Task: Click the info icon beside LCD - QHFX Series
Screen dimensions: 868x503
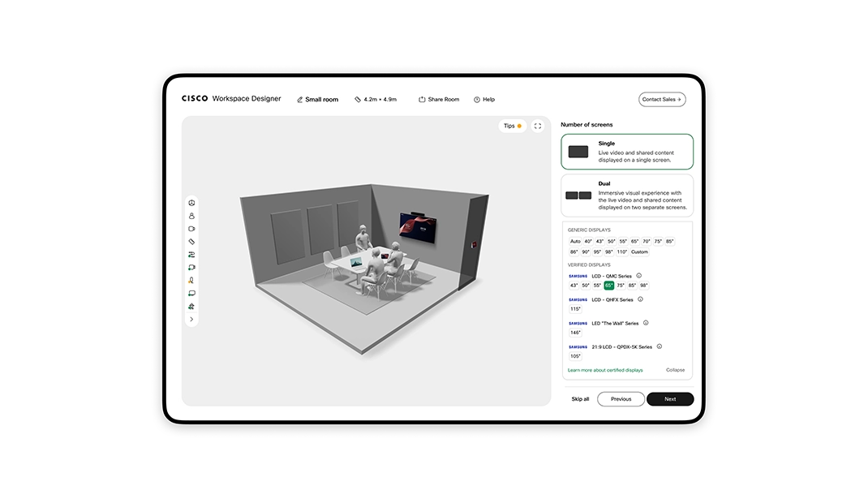Action: pos(640,299)
